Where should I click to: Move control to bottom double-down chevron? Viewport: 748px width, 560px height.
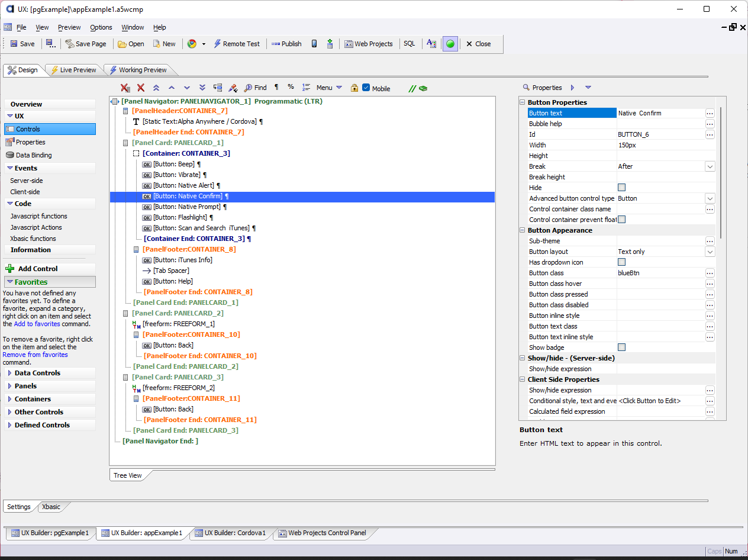202,88
